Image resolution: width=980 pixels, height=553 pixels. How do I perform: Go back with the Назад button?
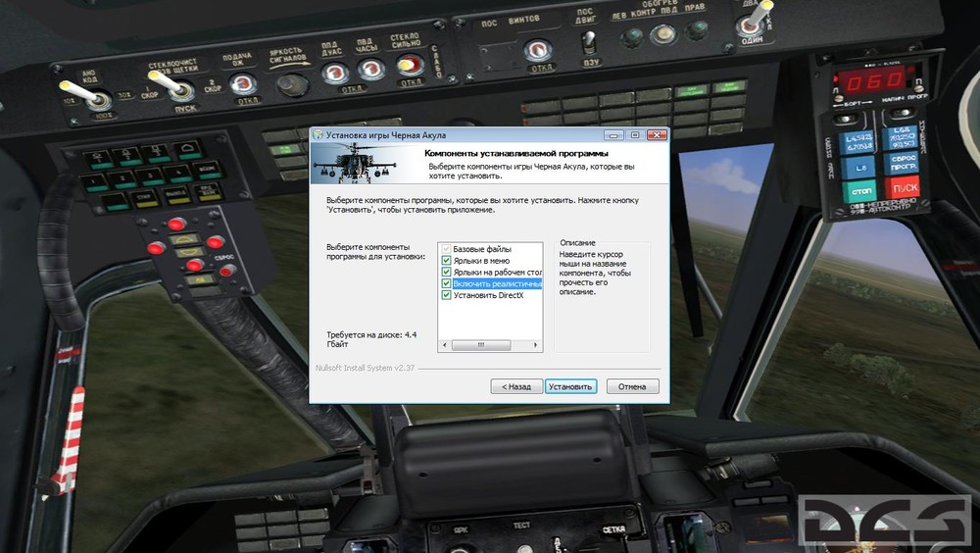click(516, 386)
